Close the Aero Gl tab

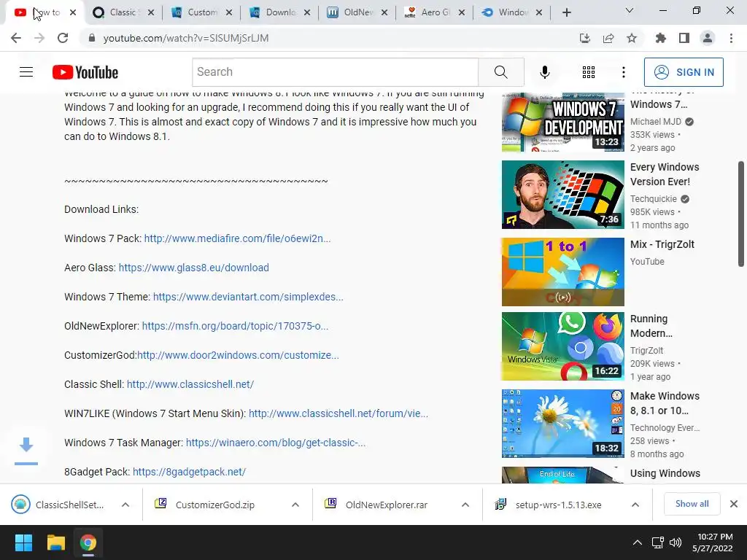tap(461, 12)
